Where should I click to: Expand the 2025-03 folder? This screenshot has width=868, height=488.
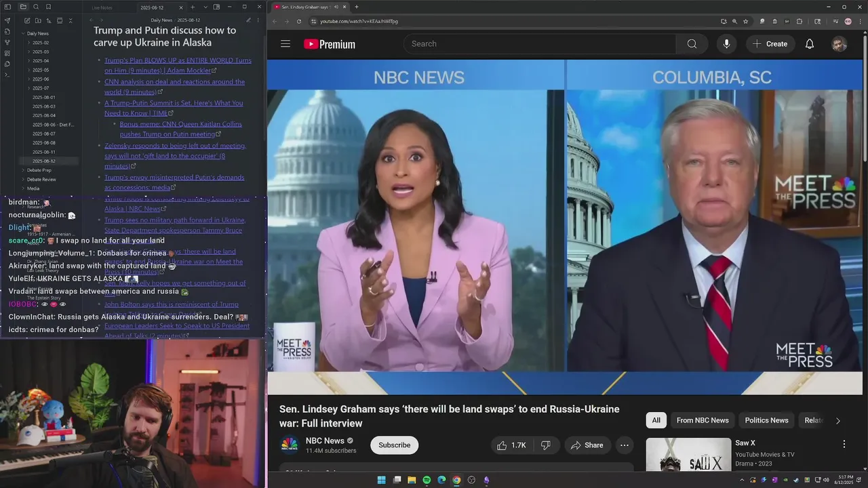click(x=41, y=52)
